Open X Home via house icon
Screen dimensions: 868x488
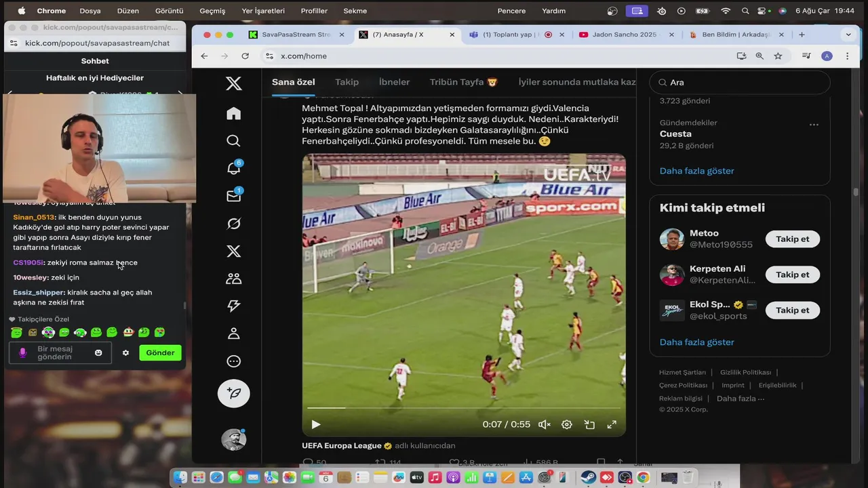tap(233, 113)
